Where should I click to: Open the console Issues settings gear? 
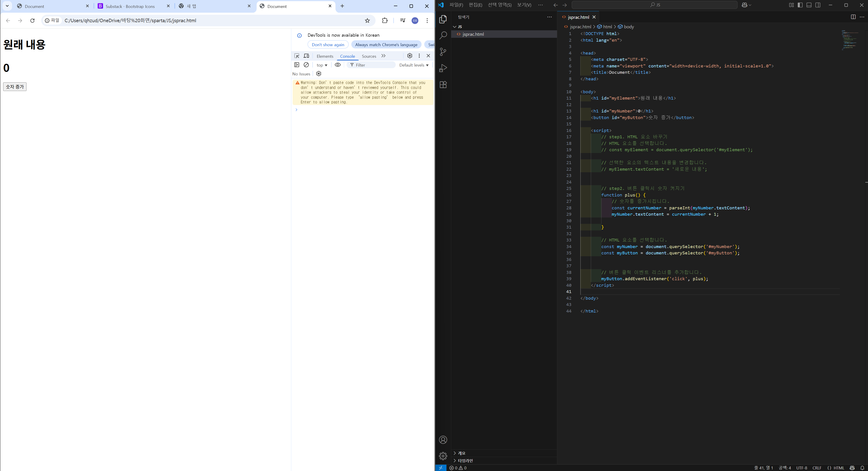[x=319, y=74]
